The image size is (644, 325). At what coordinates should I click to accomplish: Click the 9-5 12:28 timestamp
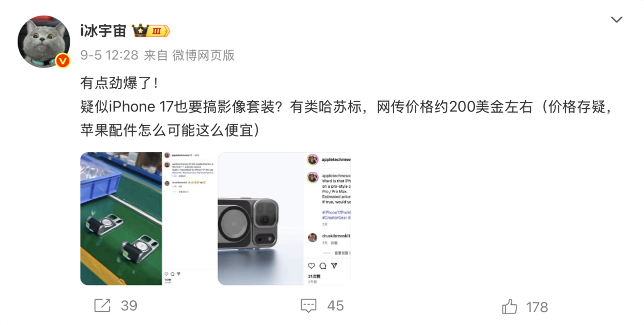[109, 55]
